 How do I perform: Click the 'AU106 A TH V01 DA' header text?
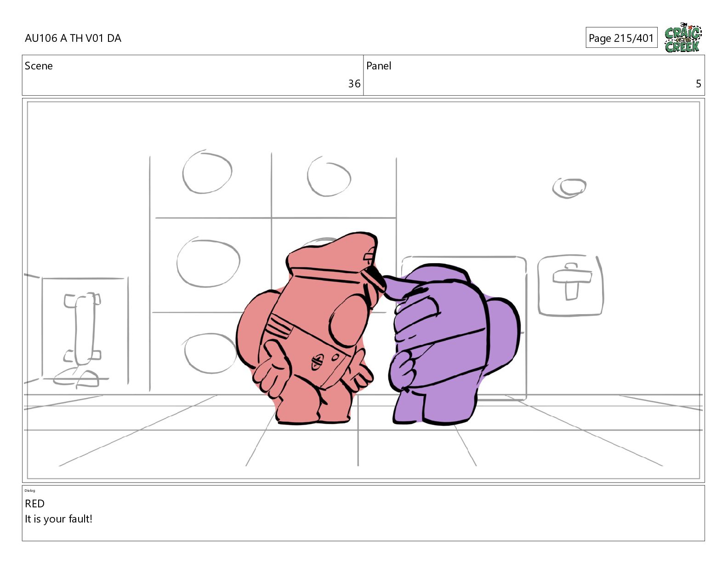pyautogui.click(x=73, y=38)
